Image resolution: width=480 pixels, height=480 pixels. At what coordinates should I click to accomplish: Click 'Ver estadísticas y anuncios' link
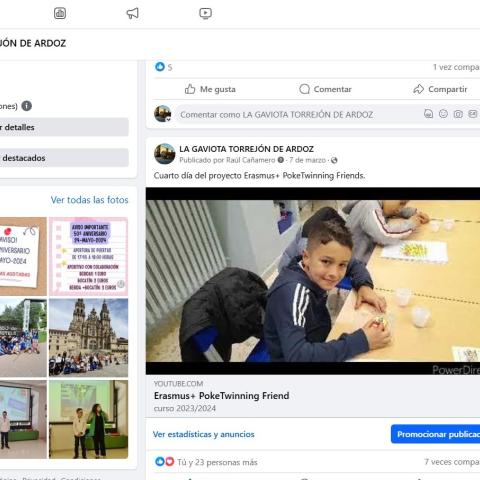(203, 434)
